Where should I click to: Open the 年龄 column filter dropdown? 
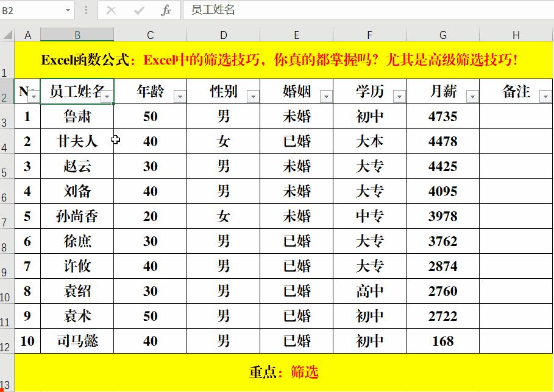(x=180, y=96)
